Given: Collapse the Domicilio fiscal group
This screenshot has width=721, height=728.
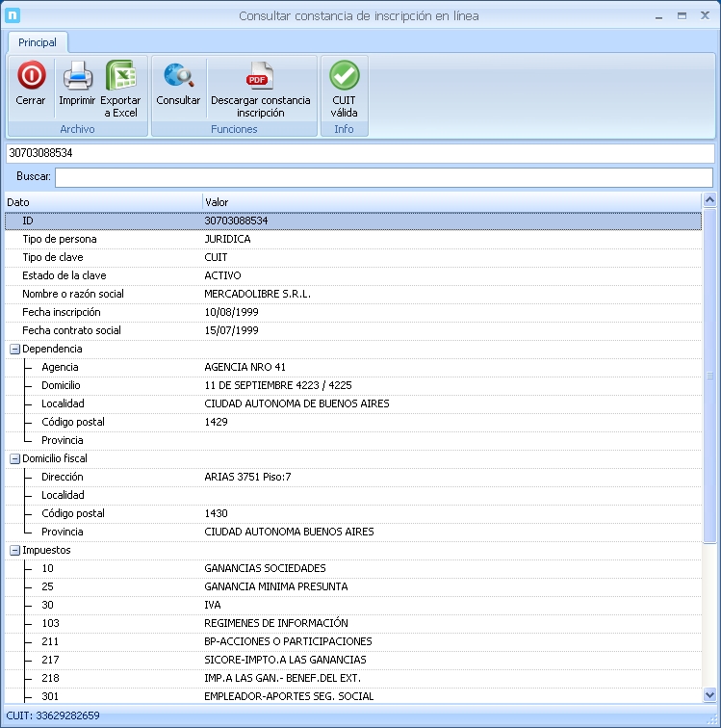Looking at the screenshot, I should (14, 459).
